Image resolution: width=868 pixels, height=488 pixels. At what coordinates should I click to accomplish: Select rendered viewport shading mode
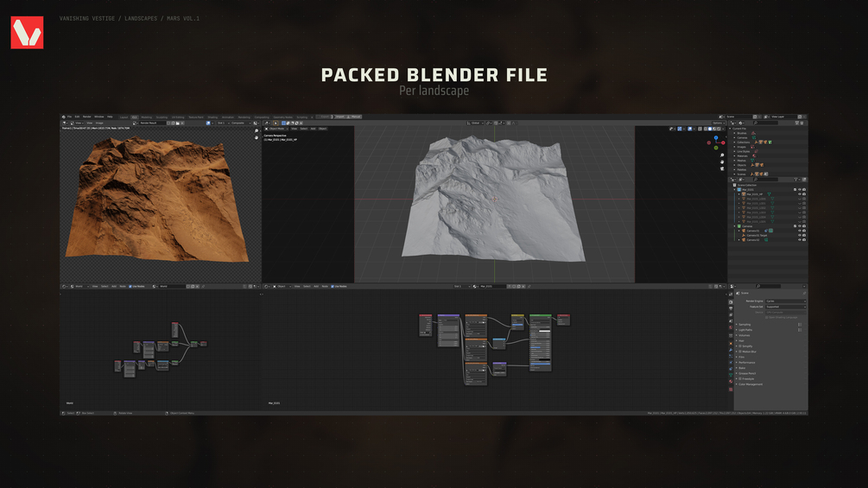click(719, 129)
